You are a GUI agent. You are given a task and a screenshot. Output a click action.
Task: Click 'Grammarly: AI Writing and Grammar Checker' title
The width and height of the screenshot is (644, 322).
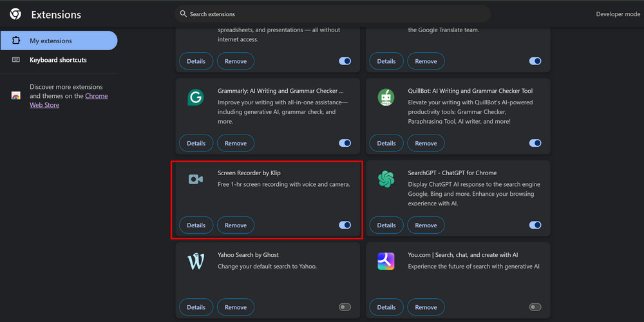click(x=281, y=91)
